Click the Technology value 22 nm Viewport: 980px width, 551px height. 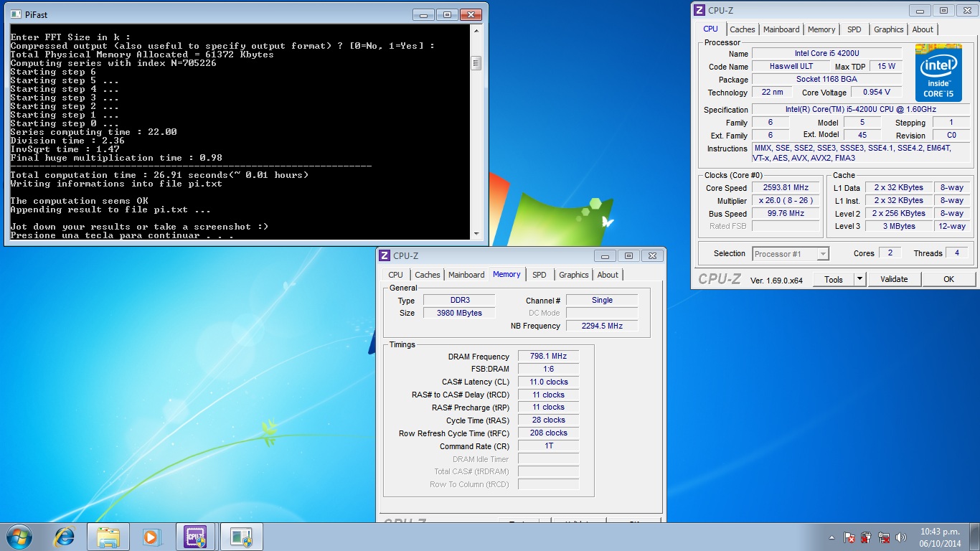coord(771,92)
